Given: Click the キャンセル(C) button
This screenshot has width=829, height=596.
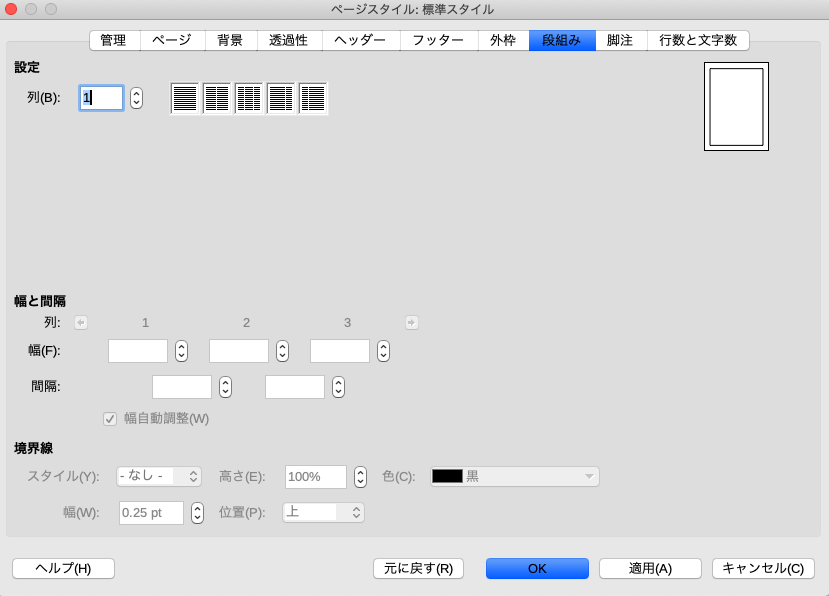Looking at the screenshot, I should click(763, 569).
